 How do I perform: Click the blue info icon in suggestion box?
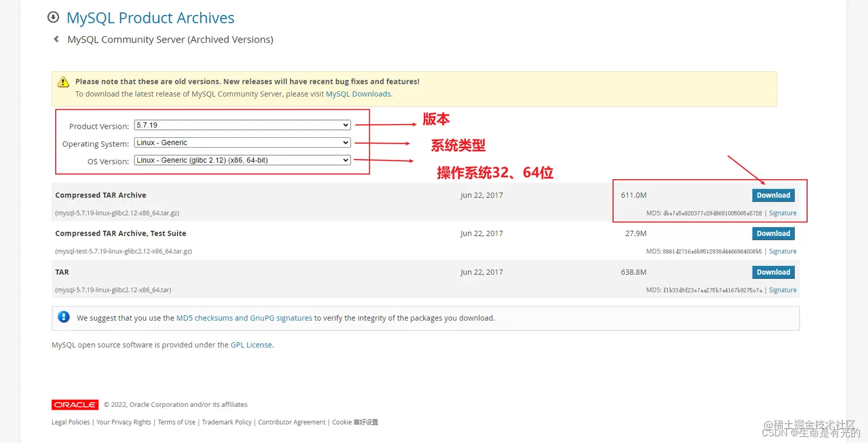[x=64, y=317]
